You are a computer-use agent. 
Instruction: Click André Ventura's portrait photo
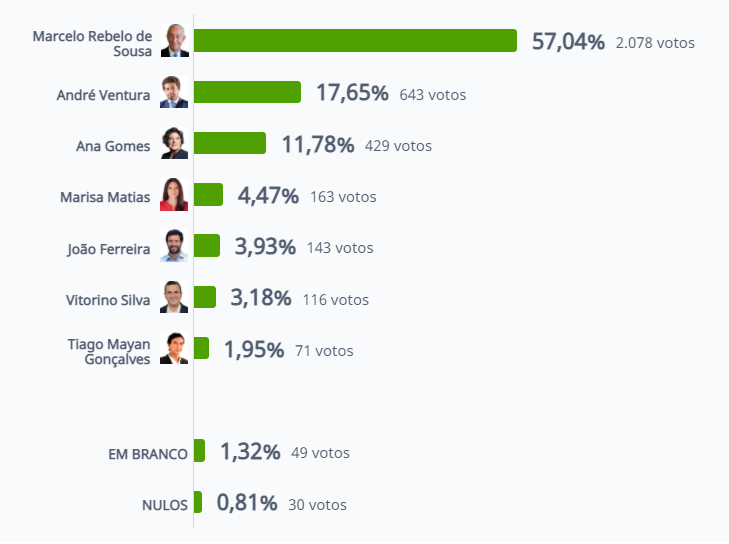(x=174, y=92)
